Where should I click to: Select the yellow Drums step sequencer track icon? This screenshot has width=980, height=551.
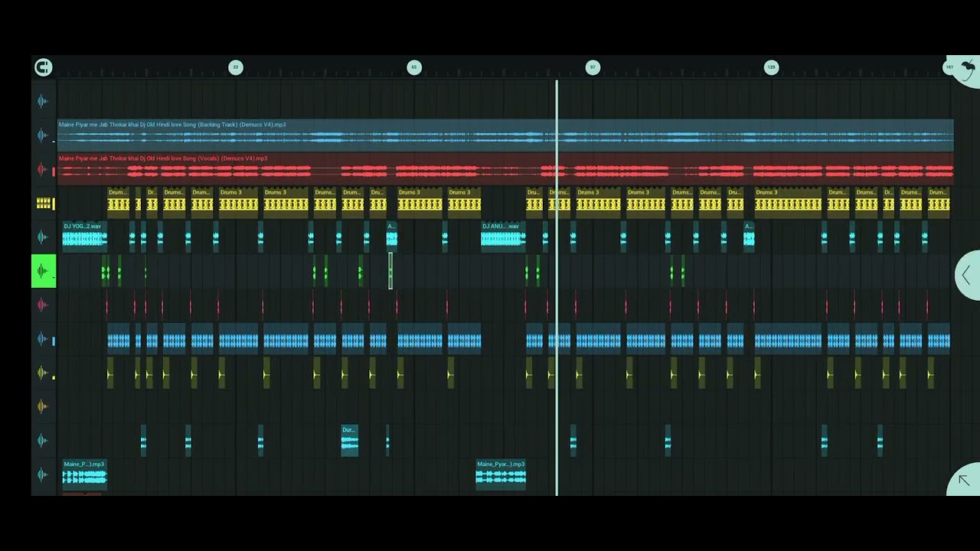click(43, 203)
